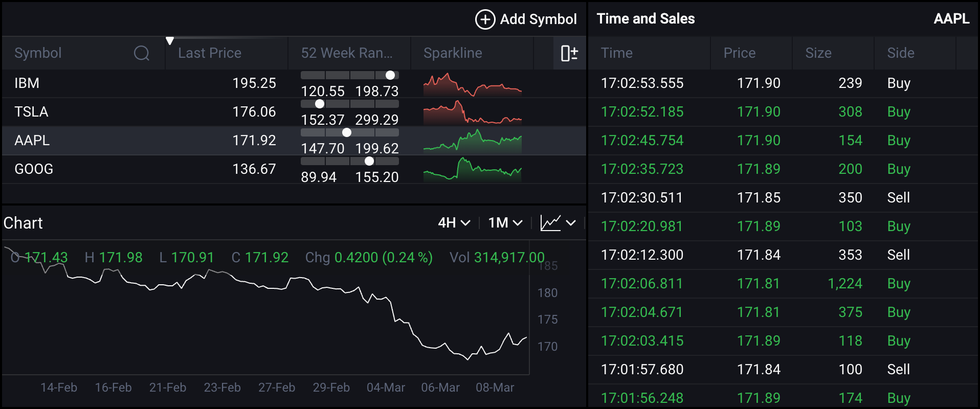This screenshot has height=409, width=980.
Task: Sort Time and Sales by Time column
Action: 616,53
